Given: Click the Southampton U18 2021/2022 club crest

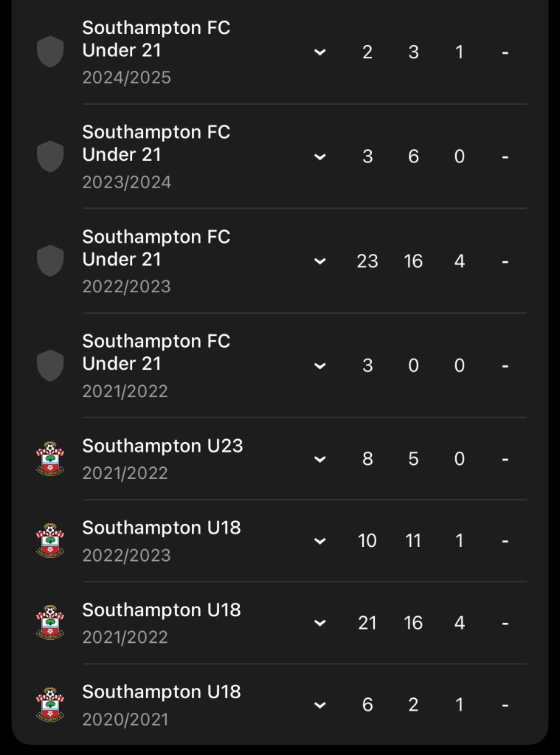Looking at the screenshot, I should pos(50,623).
